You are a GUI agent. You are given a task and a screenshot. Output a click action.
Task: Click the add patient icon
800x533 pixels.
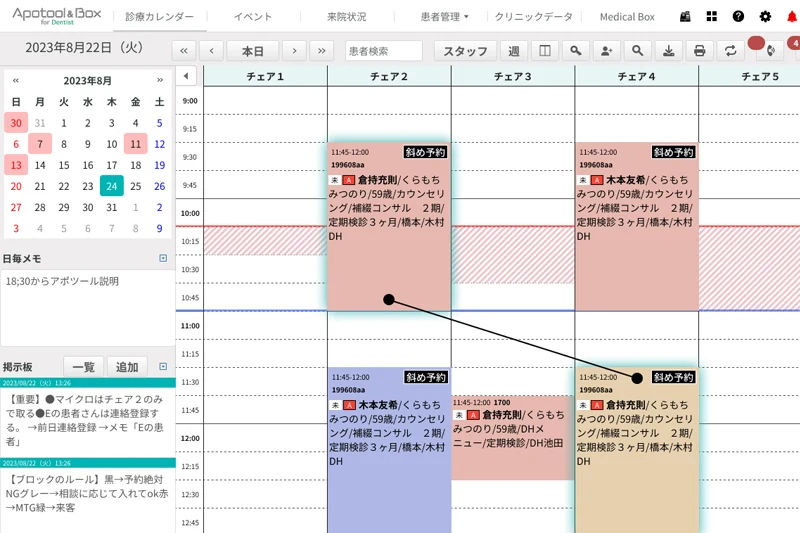click(x=606, y=51)
